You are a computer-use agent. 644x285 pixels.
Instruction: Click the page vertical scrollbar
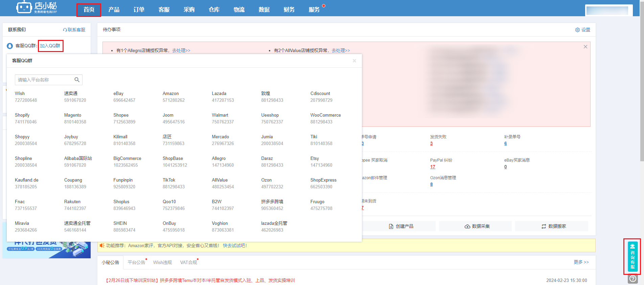(642, 81)
